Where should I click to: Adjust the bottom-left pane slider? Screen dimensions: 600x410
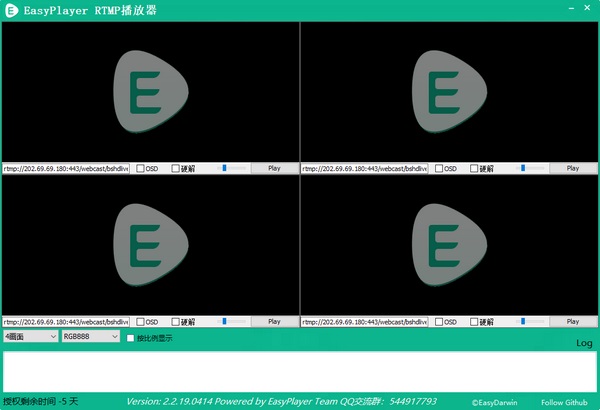tap(233, 322)
